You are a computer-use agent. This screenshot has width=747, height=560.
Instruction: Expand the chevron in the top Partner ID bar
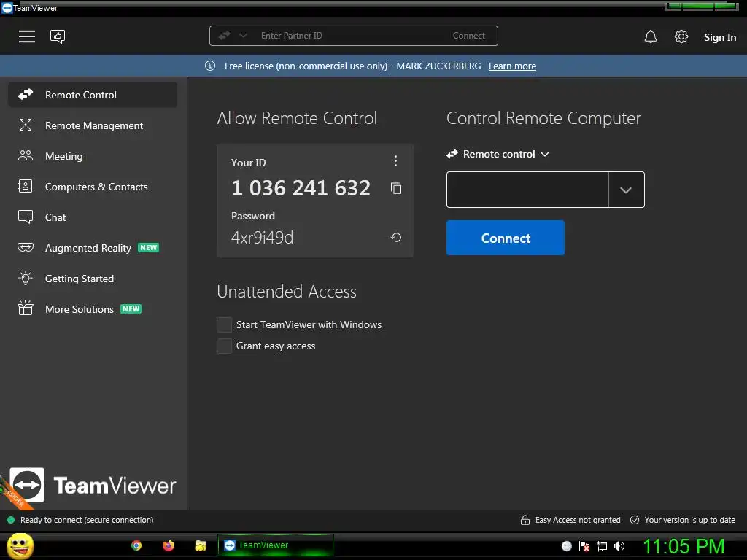pos(244,36)
